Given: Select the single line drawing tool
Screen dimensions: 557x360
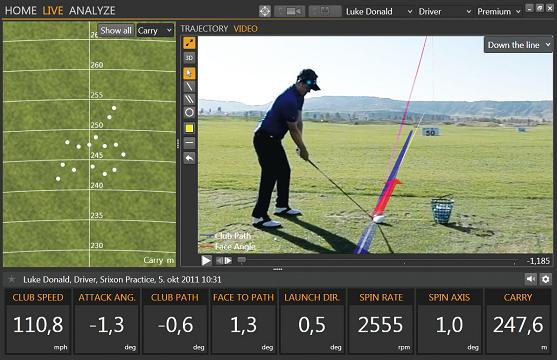Looking at the screenshot, I should tap(189, 86).
